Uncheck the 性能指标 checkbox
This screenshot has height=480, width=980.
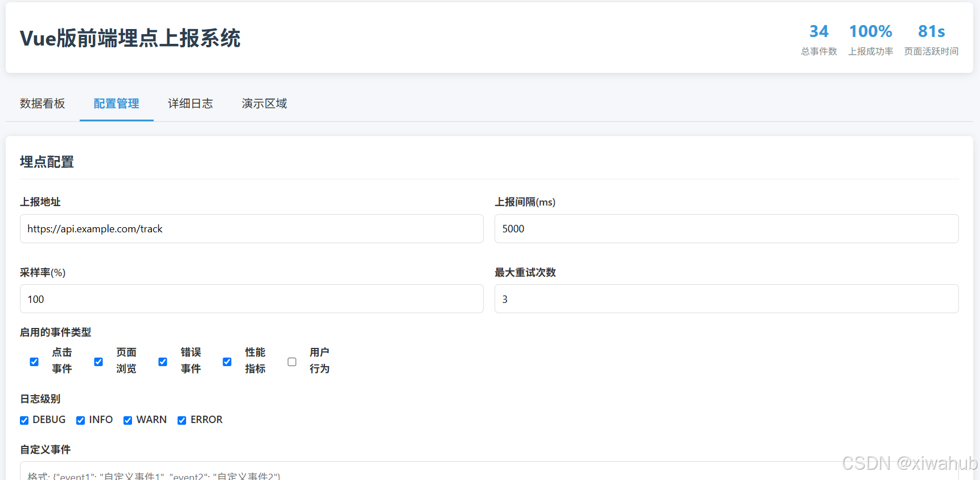coord(227,362)
